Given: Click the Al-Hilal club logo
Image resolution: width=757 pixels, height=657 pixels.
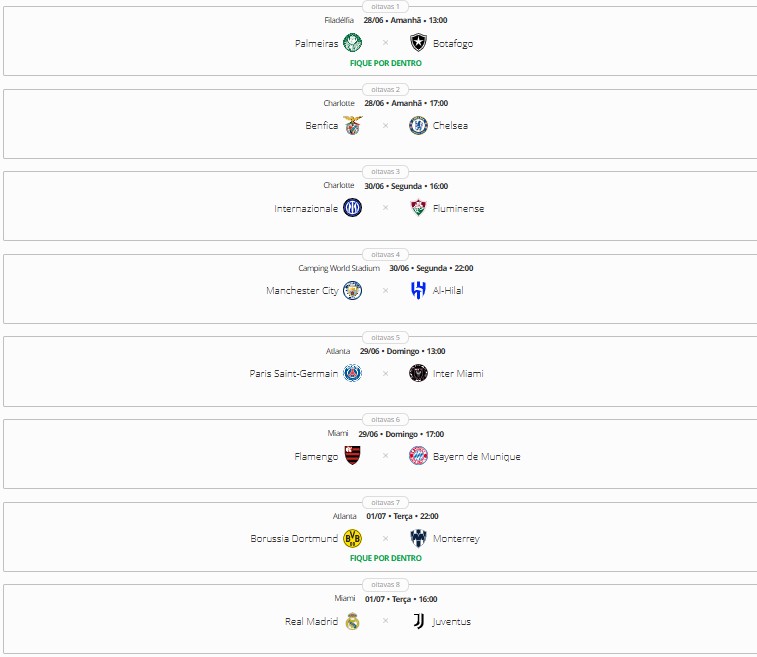Looking at the screenshot, I should click(x=418, y=291).
